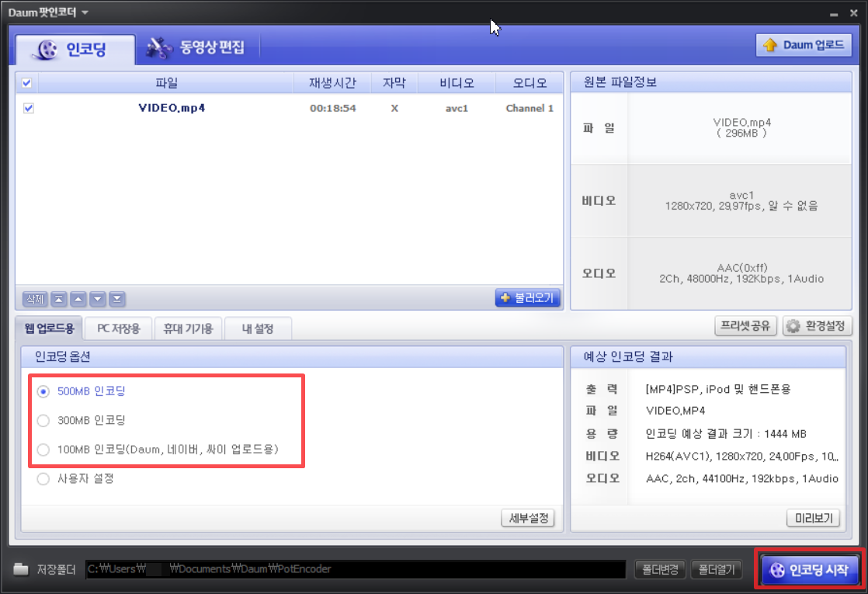
Task: Click the save folder path field
Action: click(x=356, y=569)
